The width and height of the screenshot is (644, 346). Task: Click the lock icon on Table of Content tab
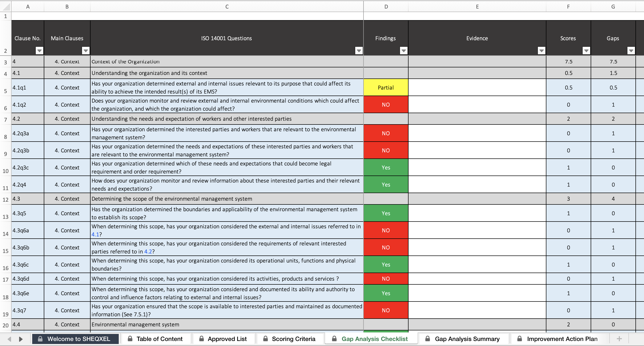131,339
